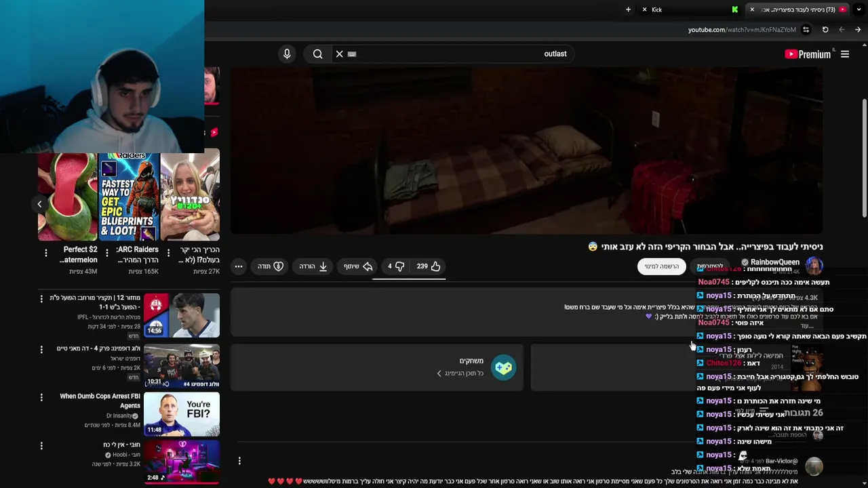Image resolution: width=868 pixels, height=488 pixels.
Task: Show previous Shorts with the left arrow
Action: (39, 203)
